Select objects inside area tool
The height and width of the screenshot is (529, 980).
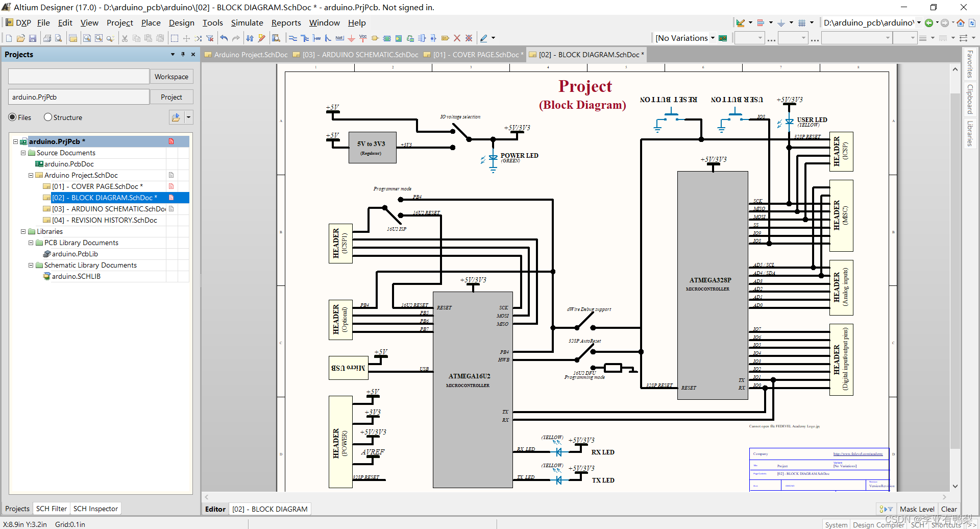point(175,38)
